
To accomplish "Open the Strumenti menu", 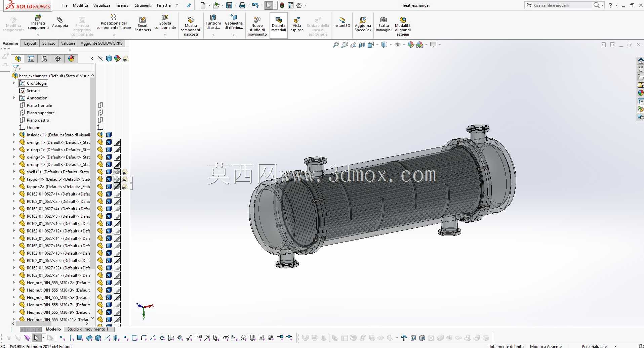I will pyautogui.click(x=143, y=5).
